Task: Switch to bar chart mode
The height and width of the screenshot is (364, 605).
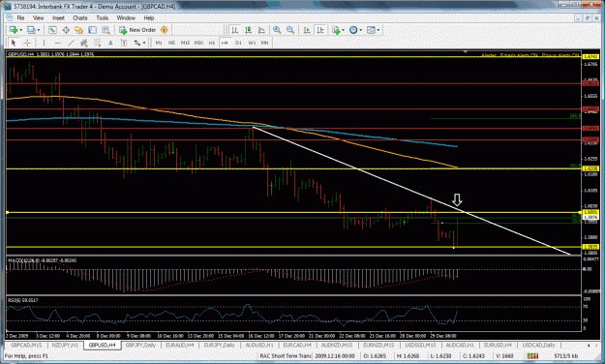Action: (x=235, y=30)
